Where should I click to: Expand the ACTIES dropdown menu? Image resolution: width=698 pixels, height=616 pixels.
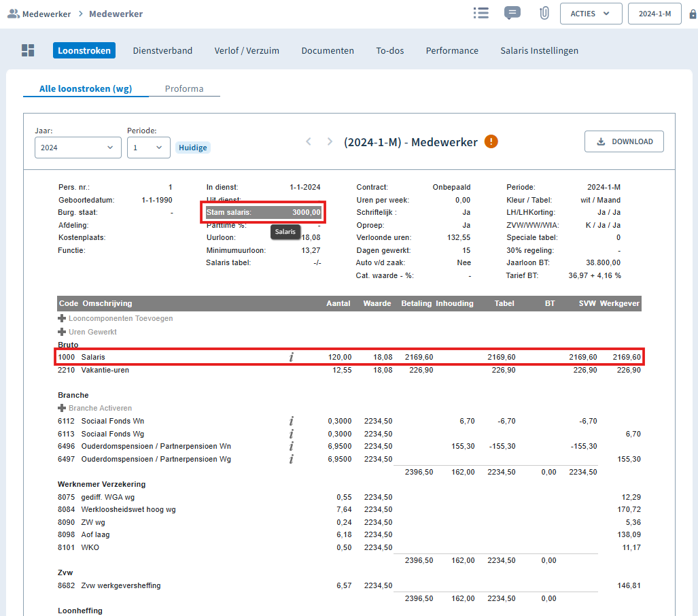pyautogui.click(x=591, y=14)
